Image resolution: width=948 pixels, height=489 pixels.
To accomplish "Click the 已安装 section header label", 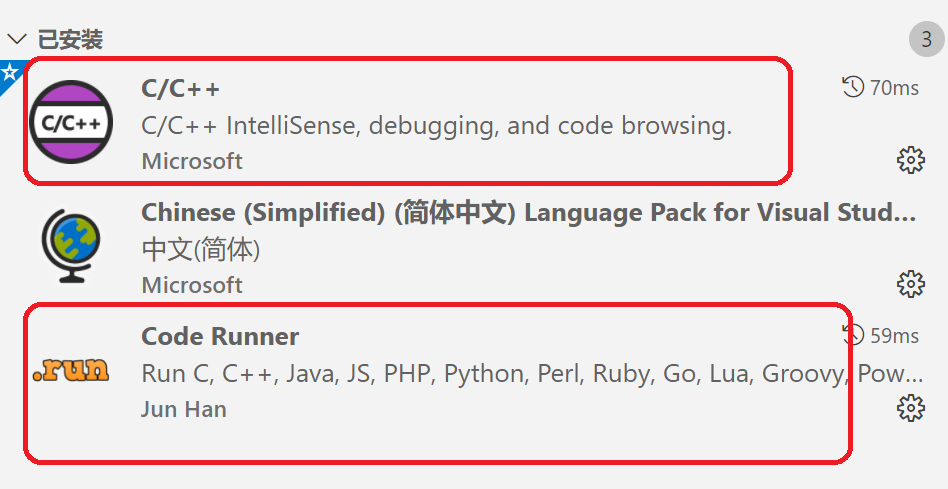I will pyautogui.click(x=70, y=40).
